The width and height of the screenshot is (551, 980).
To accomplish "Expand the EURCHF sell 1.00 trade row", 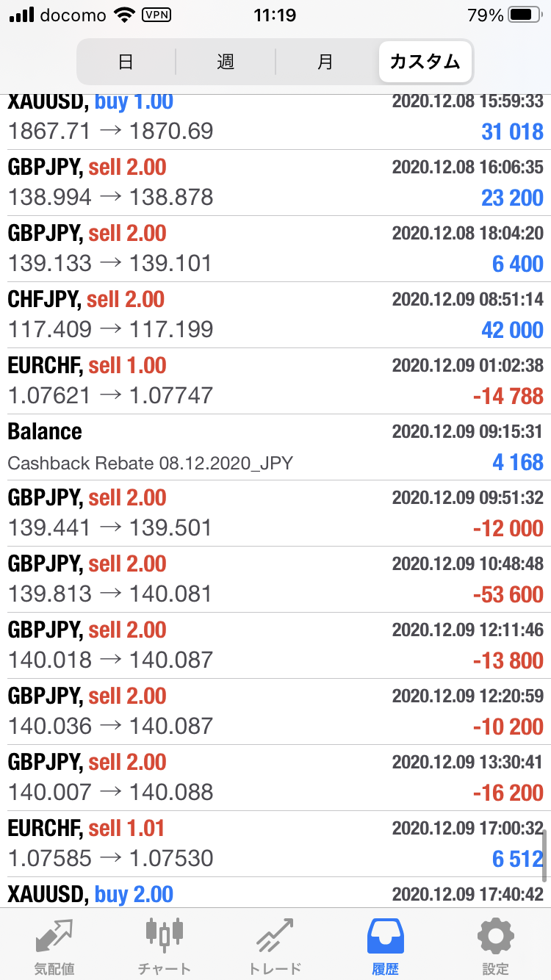I will click(275, 381).
